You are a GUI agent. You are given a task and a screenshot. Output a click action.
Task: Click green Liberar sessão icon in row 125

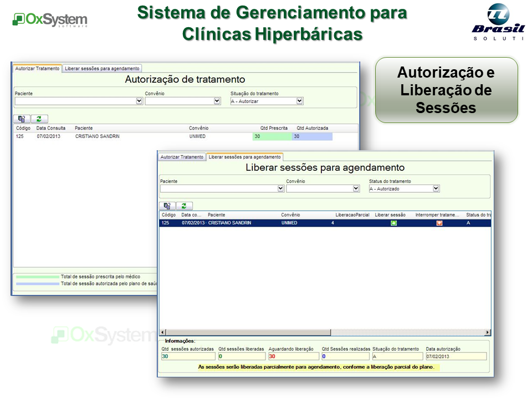click(394, 223)
